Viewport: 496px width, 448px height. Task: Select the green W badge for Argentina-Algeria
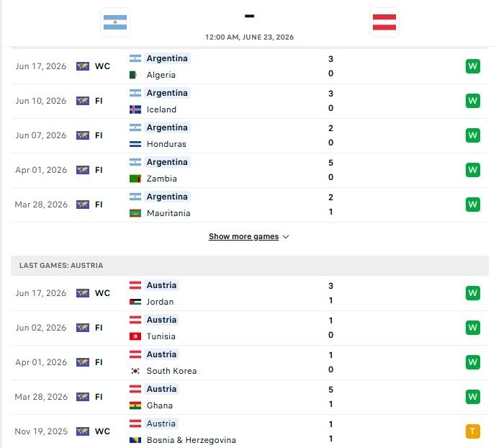(x=472, y=66)
